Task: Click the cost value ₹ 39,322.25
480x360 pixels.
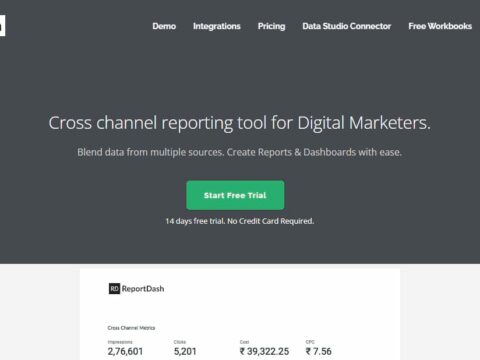Action: pyautogui.click(x=264, y=351)
